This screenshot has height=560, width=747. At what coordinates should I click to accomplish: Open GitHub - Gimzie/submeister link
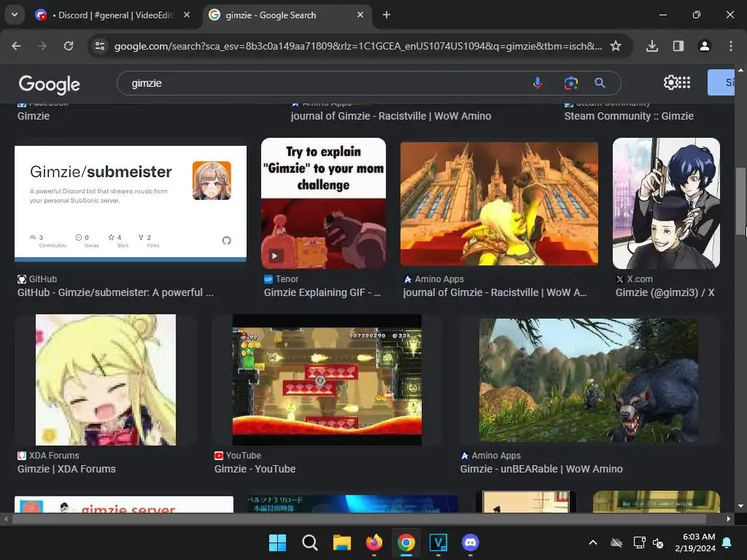pyautogui.click(x=116, y=292)
